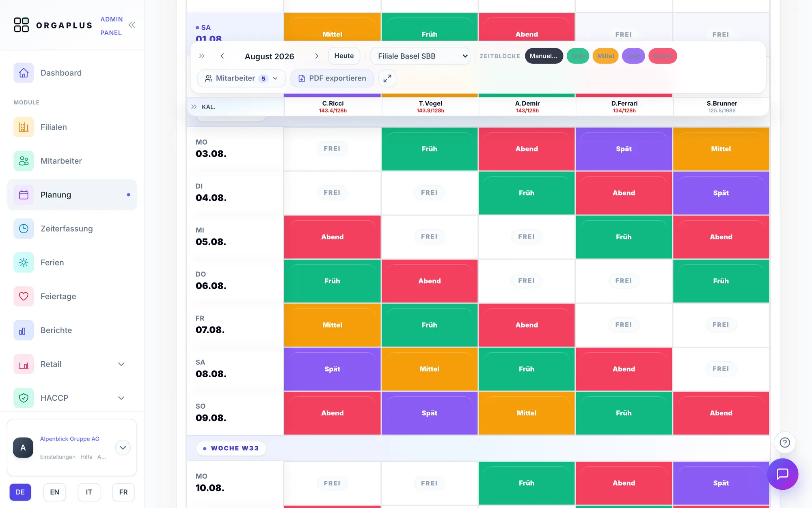Open Retail chart icon
The height and width of the screenshot is (508, 812).
click(24, 364)
